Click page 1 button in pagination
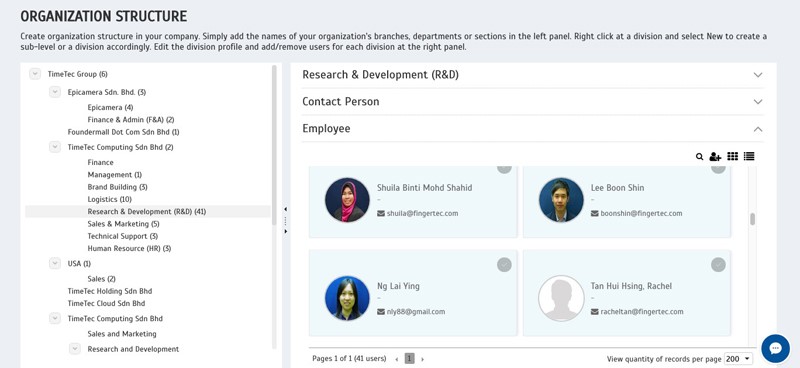 point(409,358)
